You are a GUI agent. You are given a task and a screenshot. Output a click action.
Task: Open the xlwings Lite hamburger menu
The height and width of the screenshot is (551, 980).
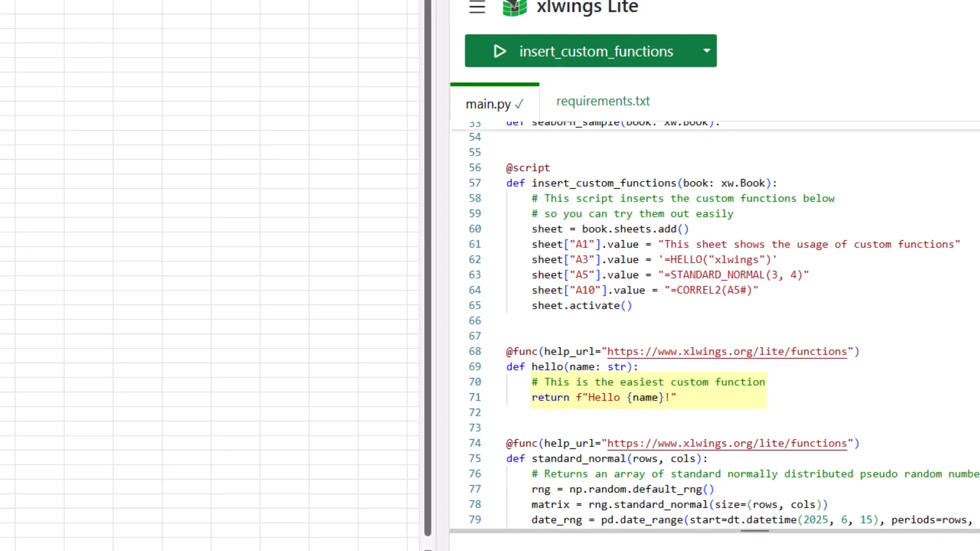[477, 7]
